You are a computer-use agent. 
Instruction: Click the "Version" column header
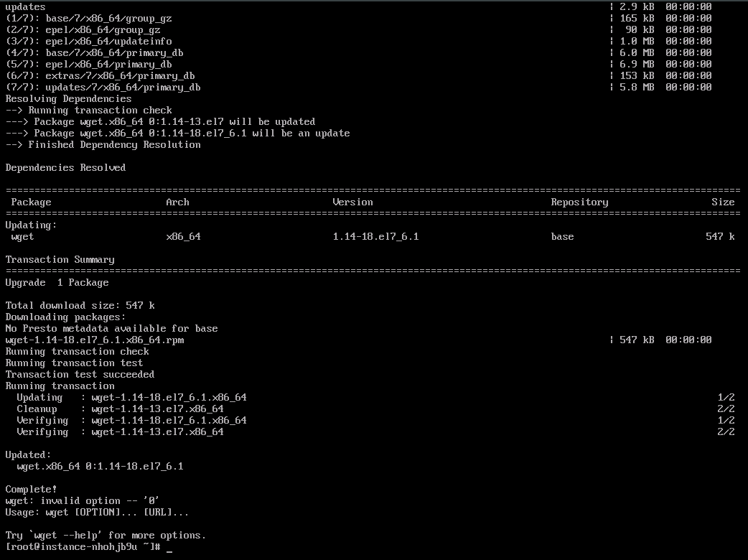352,202
